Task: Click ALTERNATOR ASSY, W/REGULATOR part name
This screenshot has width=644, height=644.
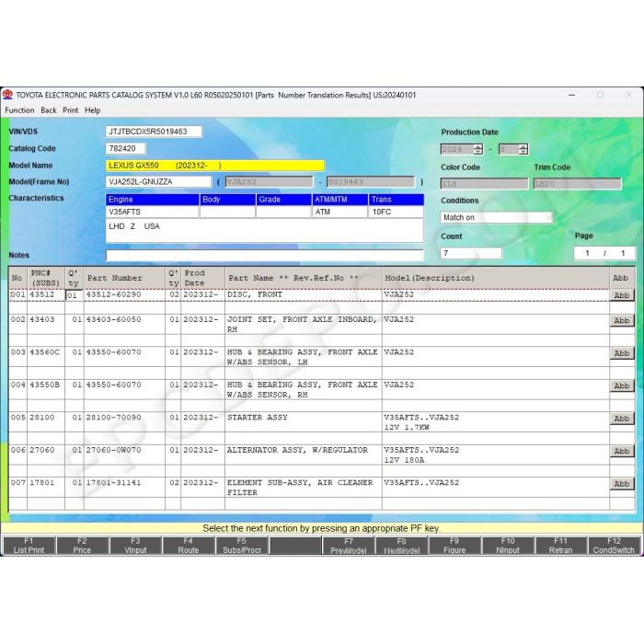Action: tap(298, 450)
